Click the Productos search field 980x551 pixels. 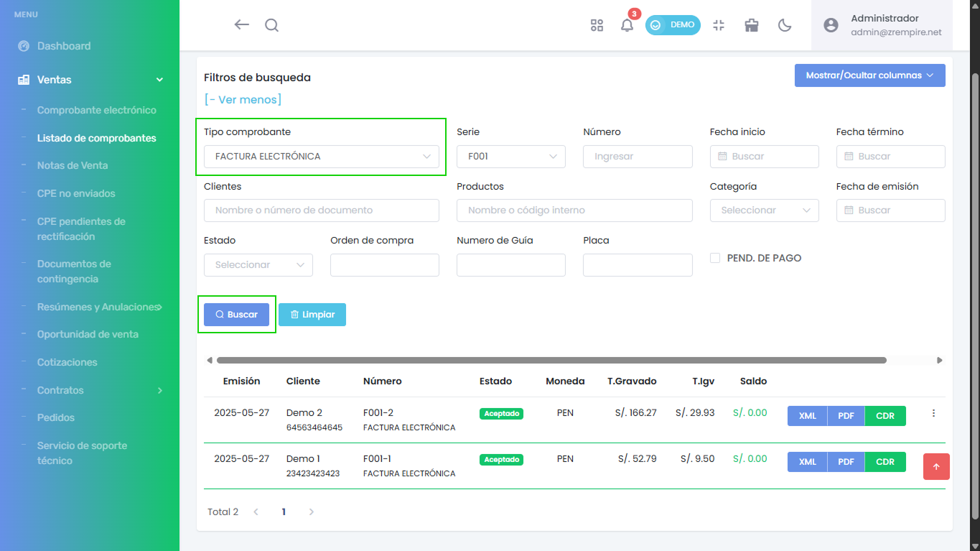tap(574, 210)
